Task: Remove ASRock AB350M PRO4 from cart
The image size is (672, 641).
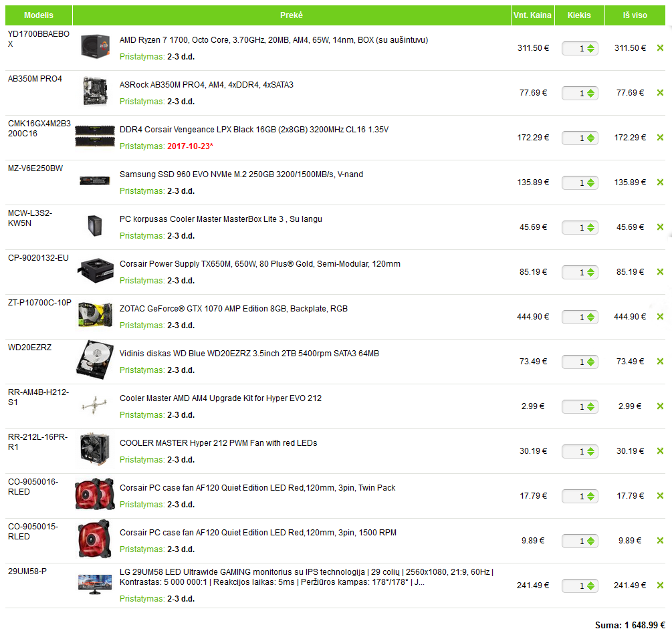Action: pos(660,92)
